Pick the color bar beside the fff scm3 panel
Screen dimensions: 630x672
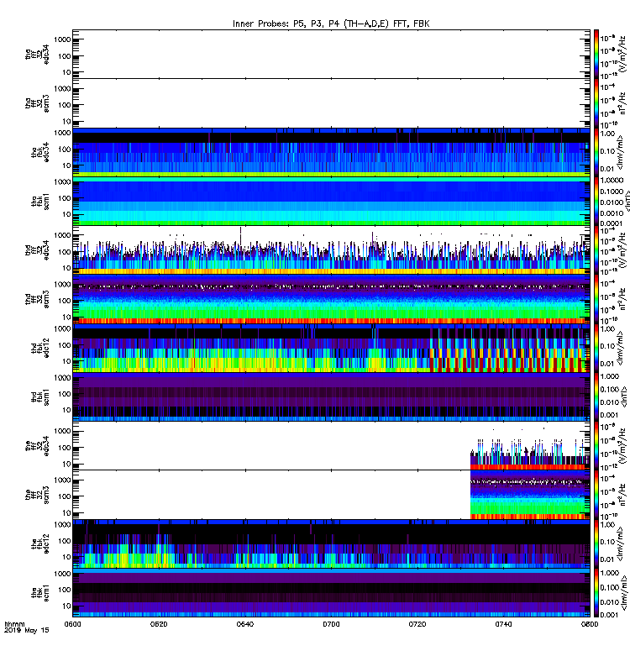click(596, 495)
